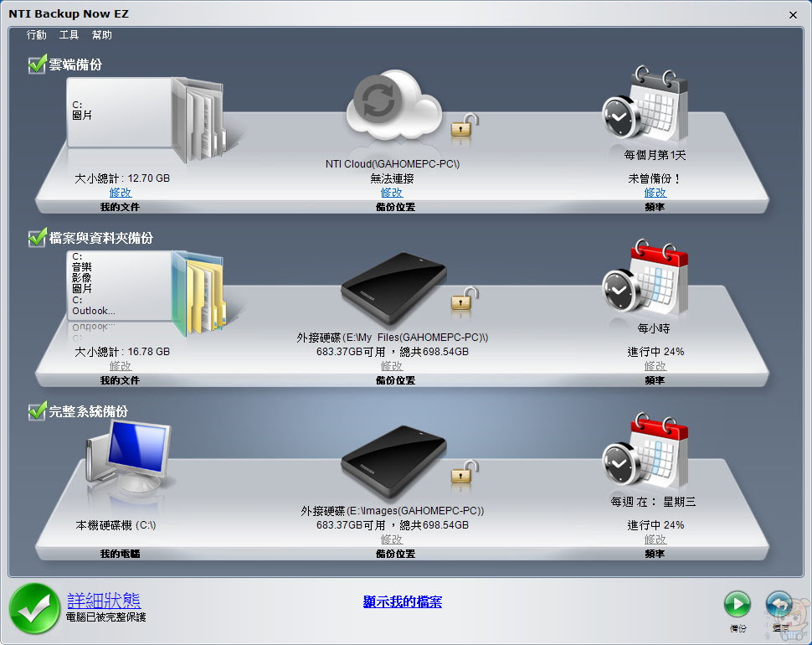The image size is (812, 645).
Task: Click 修改 under the E:\Images drive details
Action: (x=392, y=539)
